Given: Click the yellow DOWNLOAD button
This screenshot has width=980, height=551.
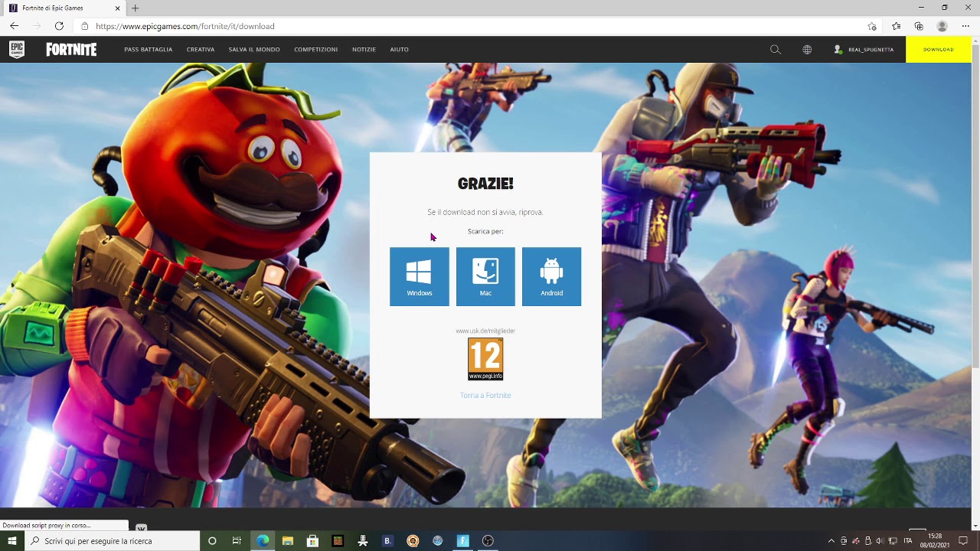Looking at the screenshot, I should [939, 50].
